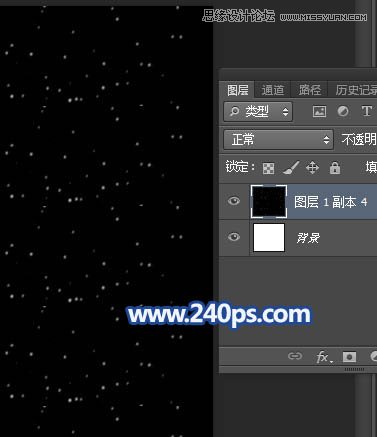
Task: Hide the 图层 1 副本 4 layer
Action: point(234,201)
